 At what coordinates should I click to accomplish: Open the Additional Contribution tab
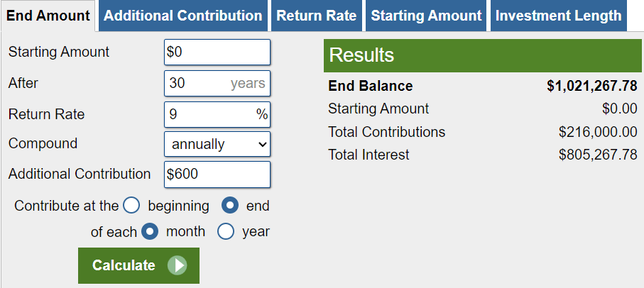coord(183,16)
